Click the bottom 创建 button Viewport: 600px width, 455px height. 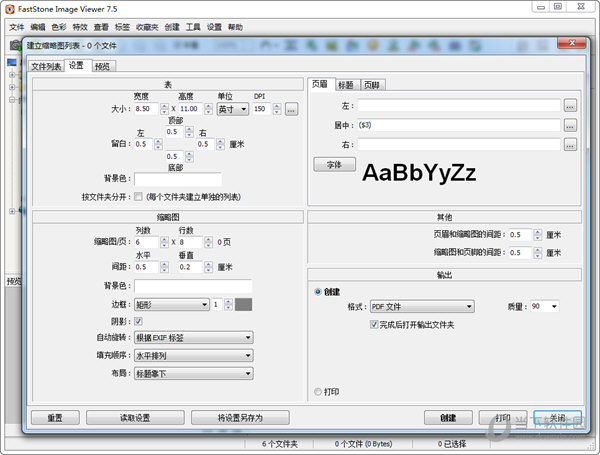[448, 418]
